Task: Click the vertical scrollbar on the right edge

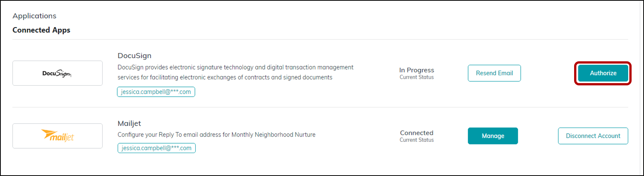Action: [641, 88]
